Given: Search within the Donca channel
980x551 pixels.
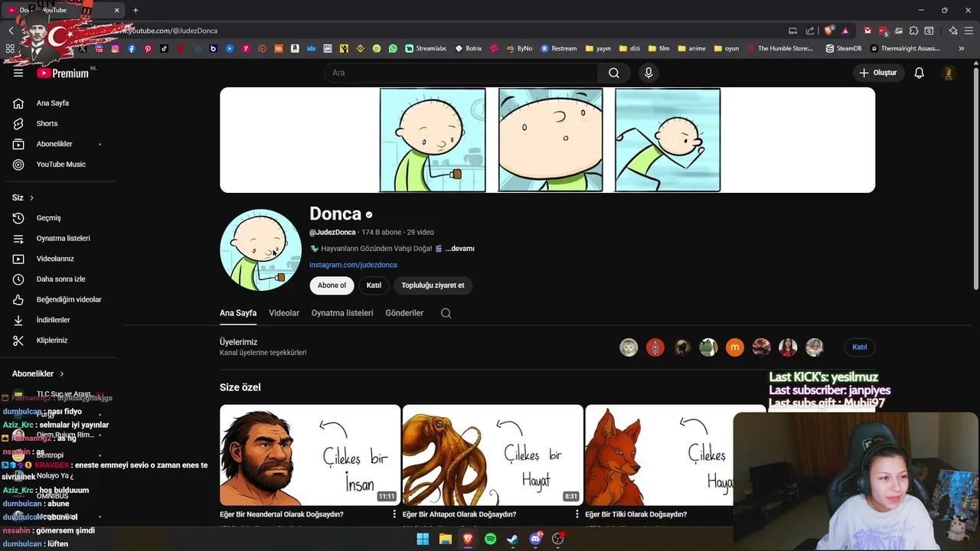Looking at the screenshot, I should point(446,313).
